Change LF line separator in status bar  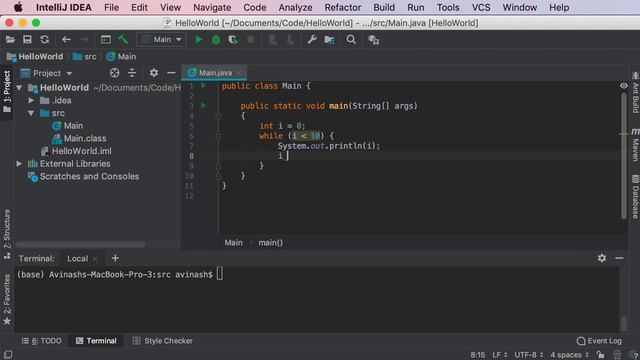(x=500, y=354)
